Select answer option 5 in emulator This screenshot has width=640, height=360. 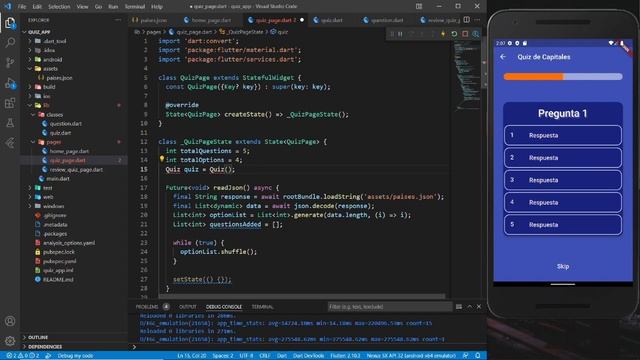(562, 224)
